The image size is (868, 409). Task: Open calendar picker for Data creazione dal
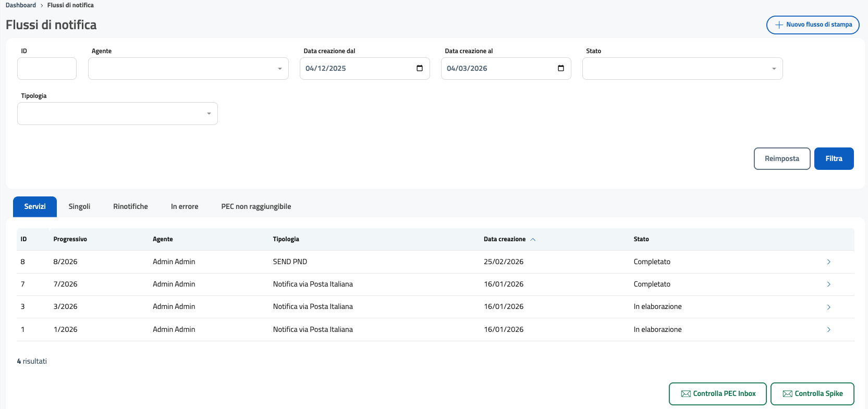420,68
